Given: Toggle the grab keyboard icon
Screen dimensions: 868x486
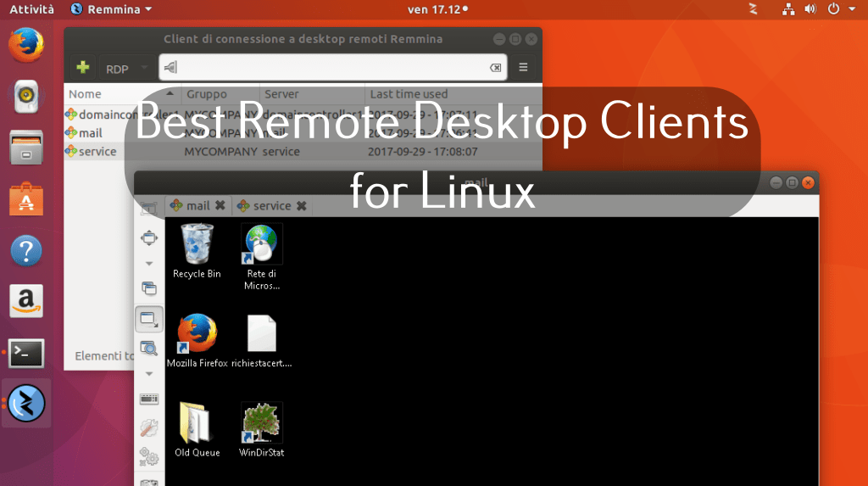Looking at the screenshot, I should tap(149, 399).
